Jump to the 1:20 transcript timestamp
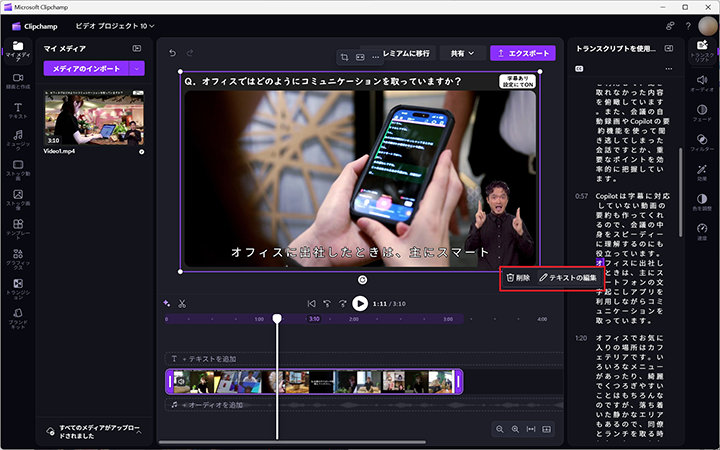This screenshot has height=450, width=720. click(x=581, y=338)
